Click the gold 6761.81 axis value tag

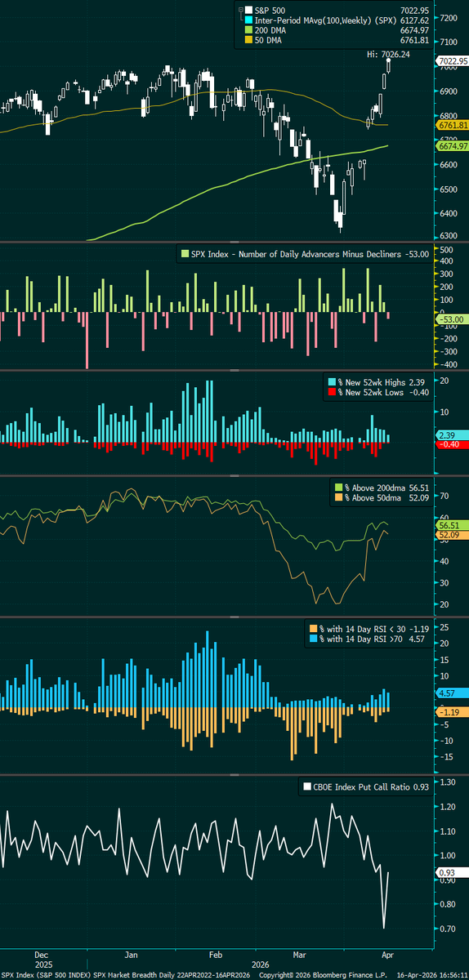tap(453, 125)
